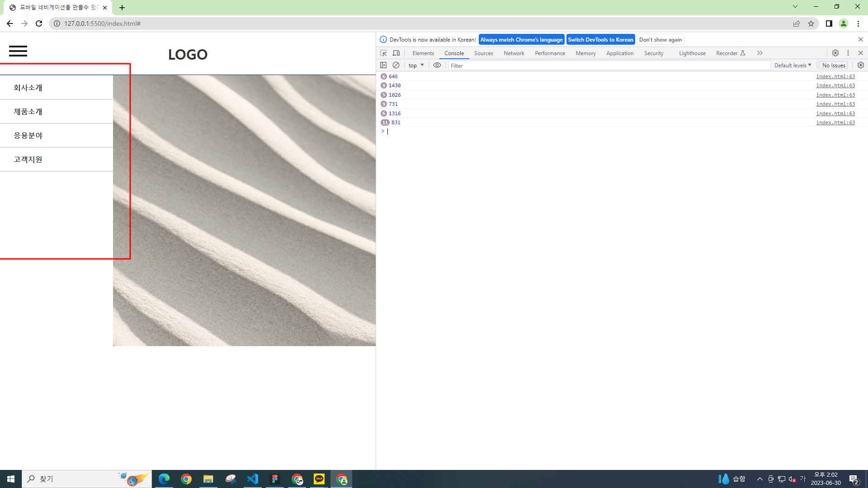Expand the hidden DevTools tabs chevron

click(x=760, y=53)
